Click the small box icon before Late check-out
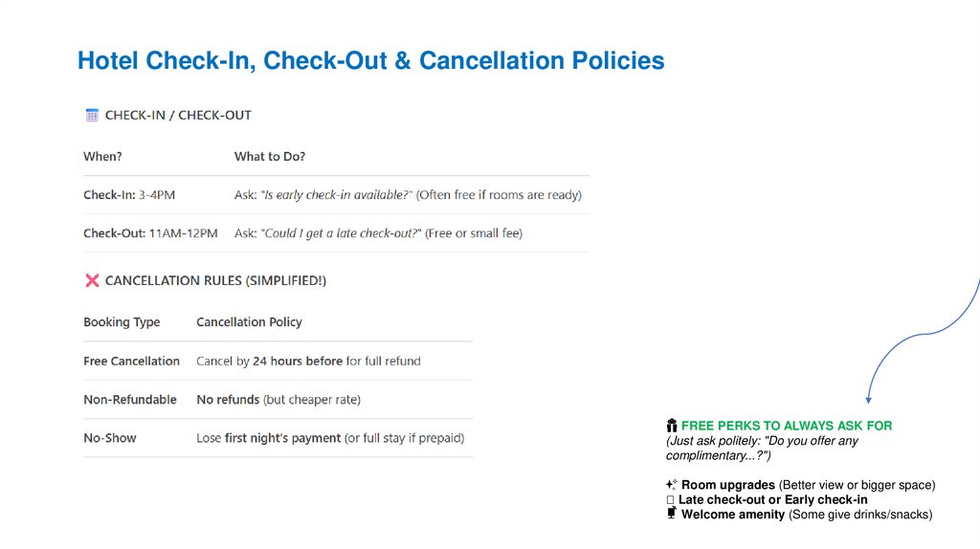 670,500
